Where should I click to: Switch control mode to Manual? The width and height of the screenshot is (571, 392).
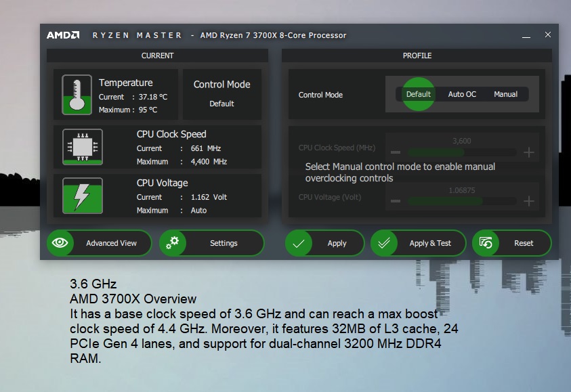[505, 94]
